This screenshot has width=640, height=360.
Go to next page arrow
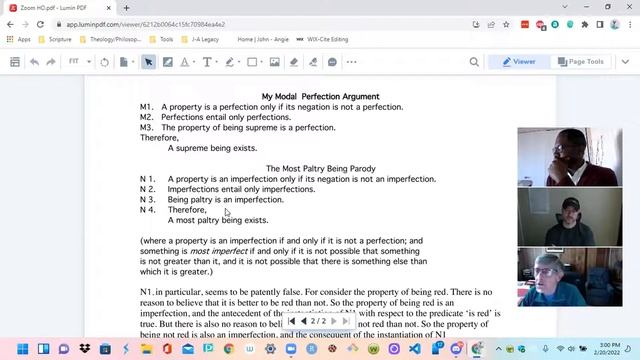pyautogui.click(x=334, y=321)
